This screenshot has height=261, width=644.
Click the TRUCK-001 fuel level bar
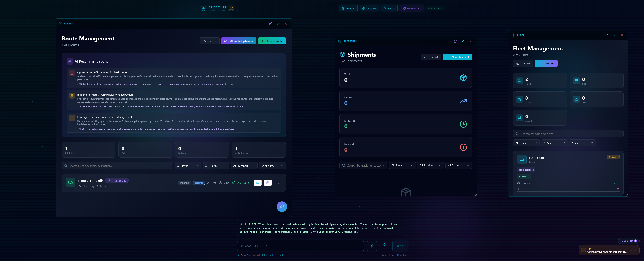568,191
